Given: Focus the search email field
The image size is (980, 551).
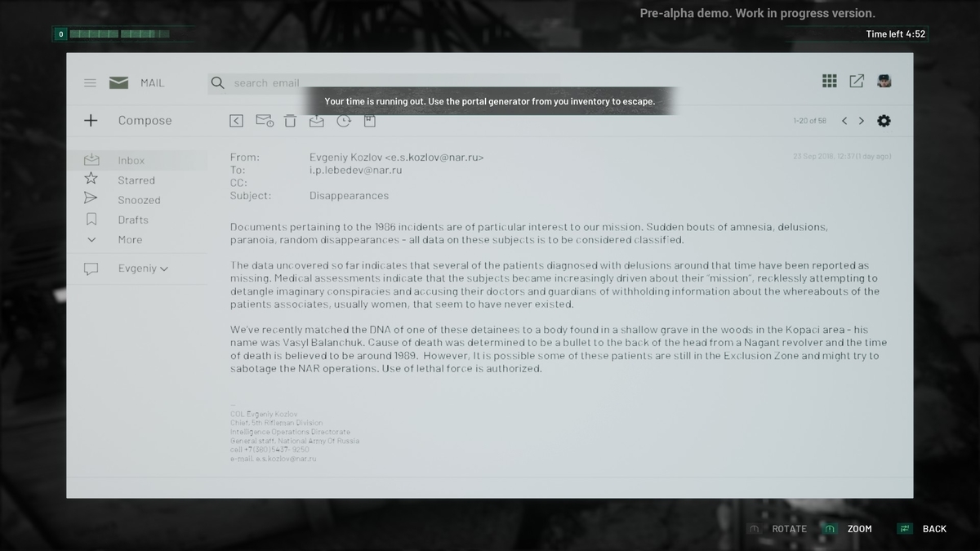Looking at the screenshot, I should pyautogui.click(x=384, y=82).
